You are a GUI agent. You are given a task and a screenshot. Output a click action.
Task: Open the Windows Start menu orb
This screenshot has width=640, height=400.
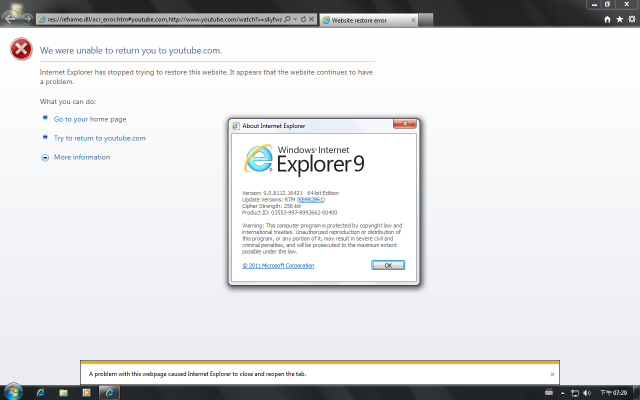pyautogui.click(x=13, y=392)
